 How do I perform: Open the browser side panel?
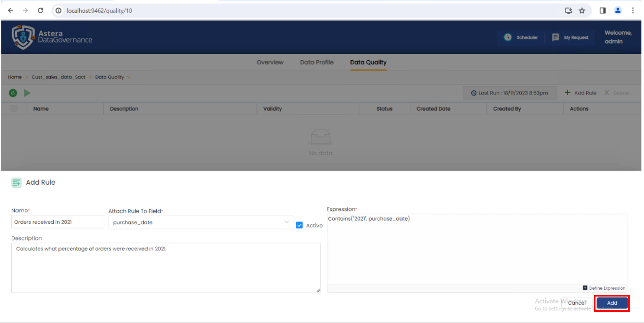(603, 11)
